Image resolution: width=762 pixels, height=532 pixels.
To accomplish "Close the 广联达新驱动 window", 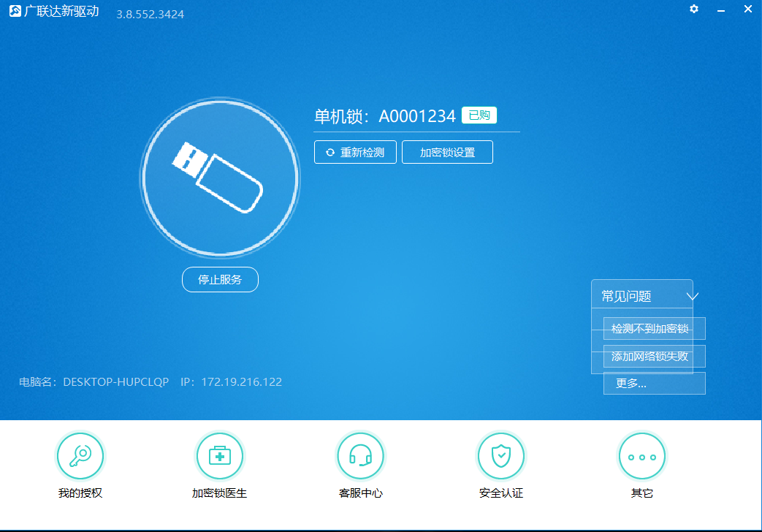I will [x=748, y=9].
